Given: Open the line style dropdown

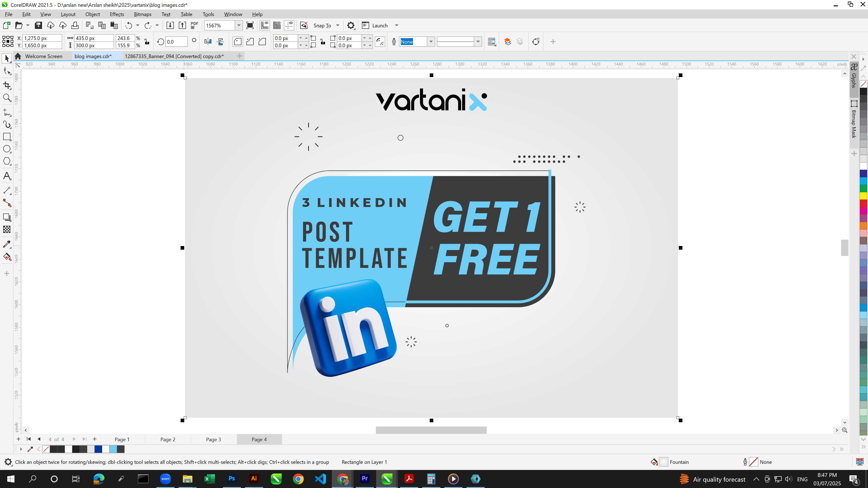Looking at the screenshot, I should [478, 42].
